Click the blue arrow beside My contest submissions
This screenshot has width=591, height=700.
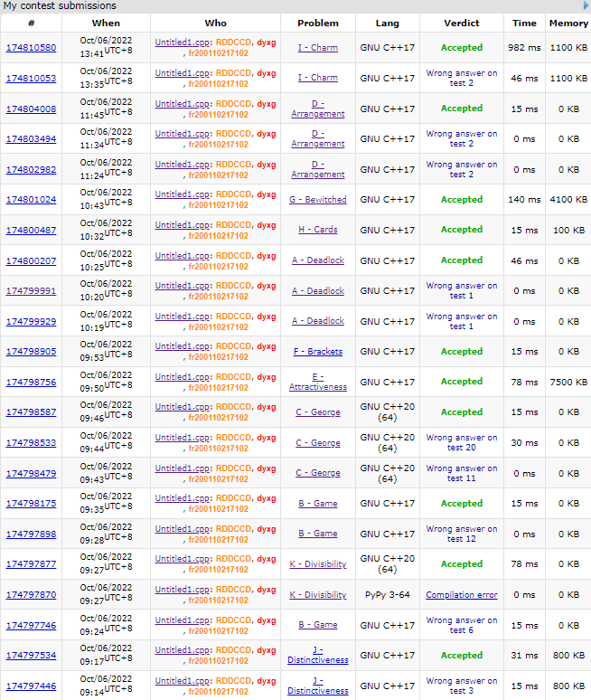pos(585,5)
